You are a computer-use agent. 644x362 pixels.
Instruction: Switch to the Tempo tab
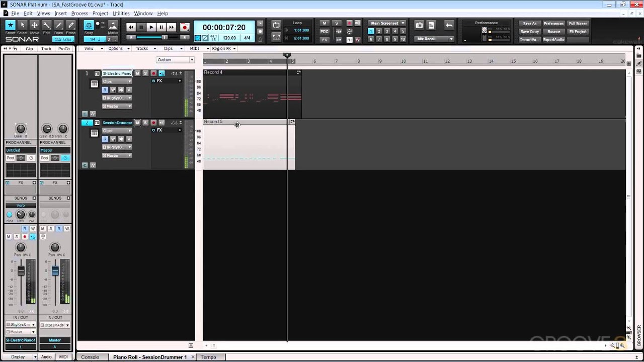coord(208,357)
